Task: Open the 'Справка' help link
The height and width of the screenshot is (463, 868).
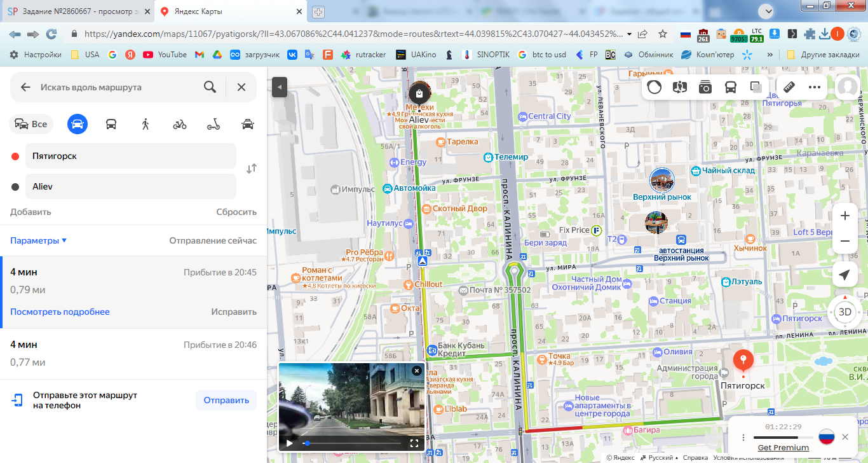Action: pos(695,458)
